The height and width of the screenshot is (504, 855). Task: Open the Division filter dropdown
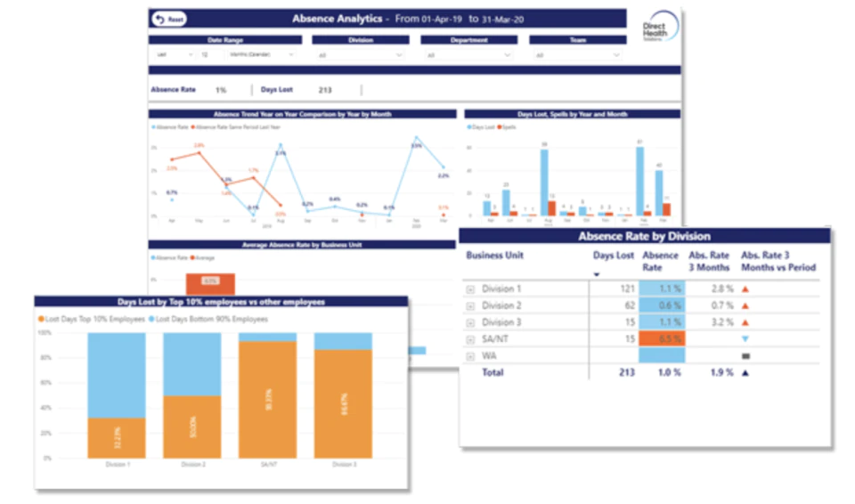click(x=361, y=55)
